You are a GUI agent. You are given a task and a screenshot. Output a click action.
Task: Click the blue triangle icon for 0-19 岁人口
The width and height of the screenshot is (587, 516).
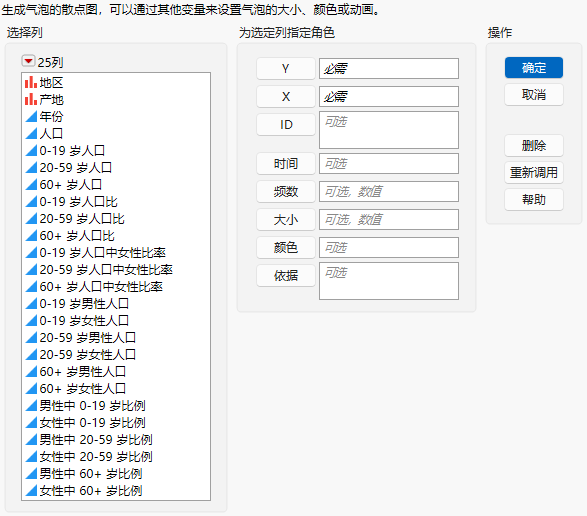tap(31, 151)
